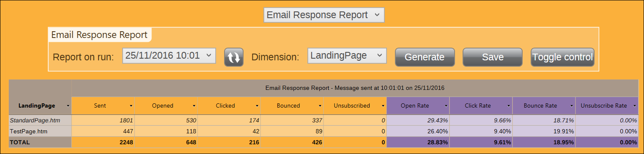Click total Bounced value 426
The image size is (644, 154).
317,142
